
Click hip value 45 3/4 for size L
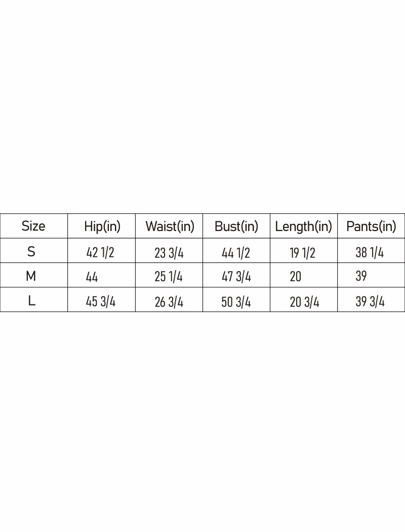click(x=101, y=302)
